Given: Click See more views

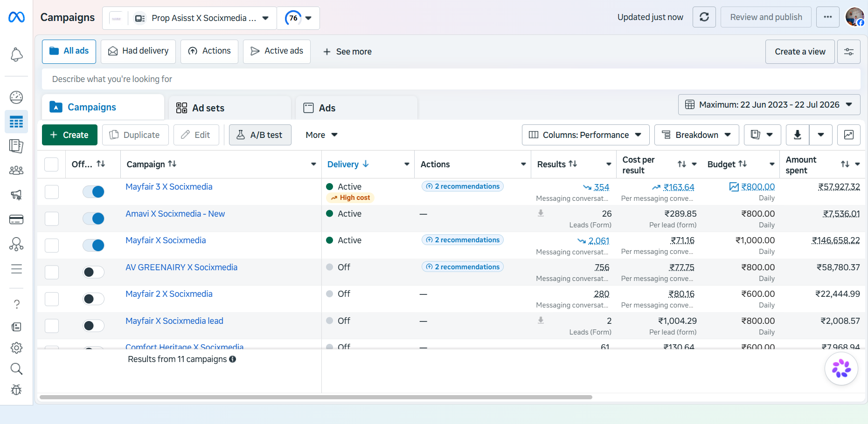Looking at the screenshot, I should tap(347, 52).
